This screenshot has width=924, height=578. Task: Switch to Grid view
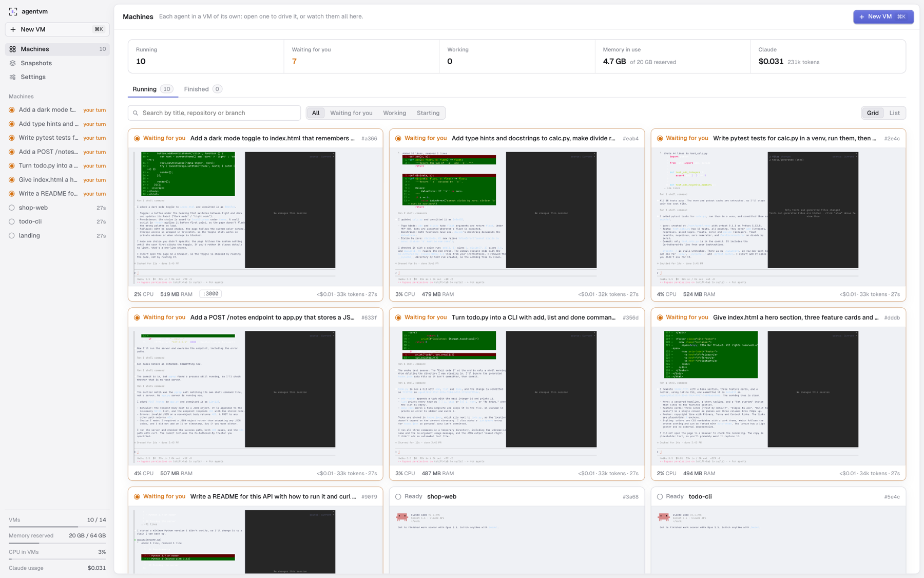(x=873, y=113)
